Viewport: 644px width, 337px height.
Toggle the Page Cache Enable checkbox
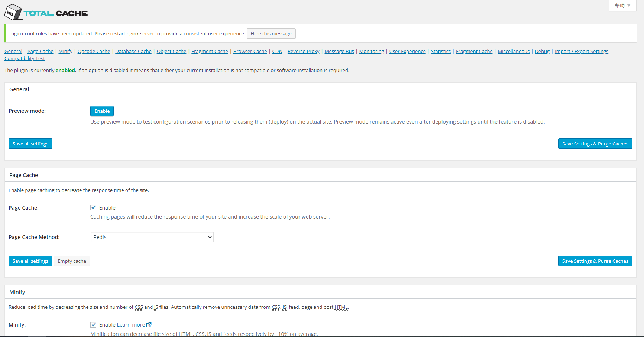pyautogui.click(x=93, y=208)
